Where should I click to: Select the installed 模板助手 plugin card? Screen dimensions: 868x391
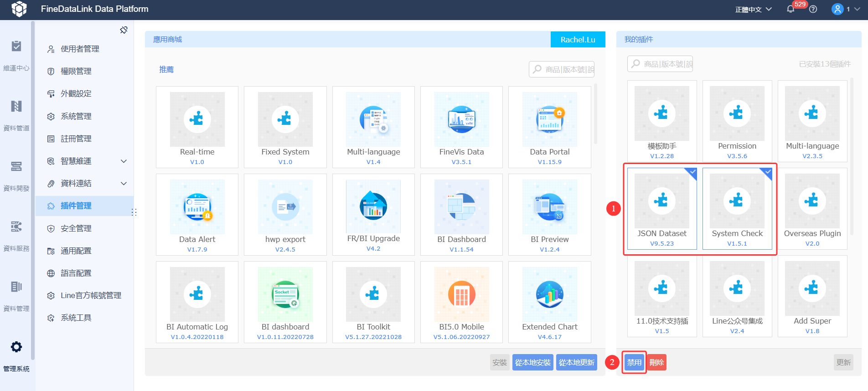pos(662,121)
